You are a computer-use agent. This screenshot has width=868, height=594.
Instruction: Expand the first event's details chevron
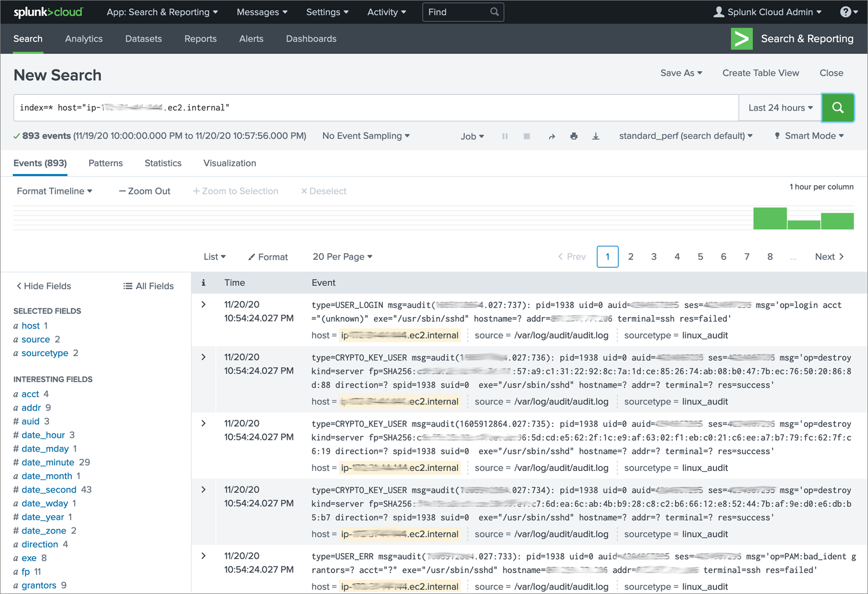(203, 304)
